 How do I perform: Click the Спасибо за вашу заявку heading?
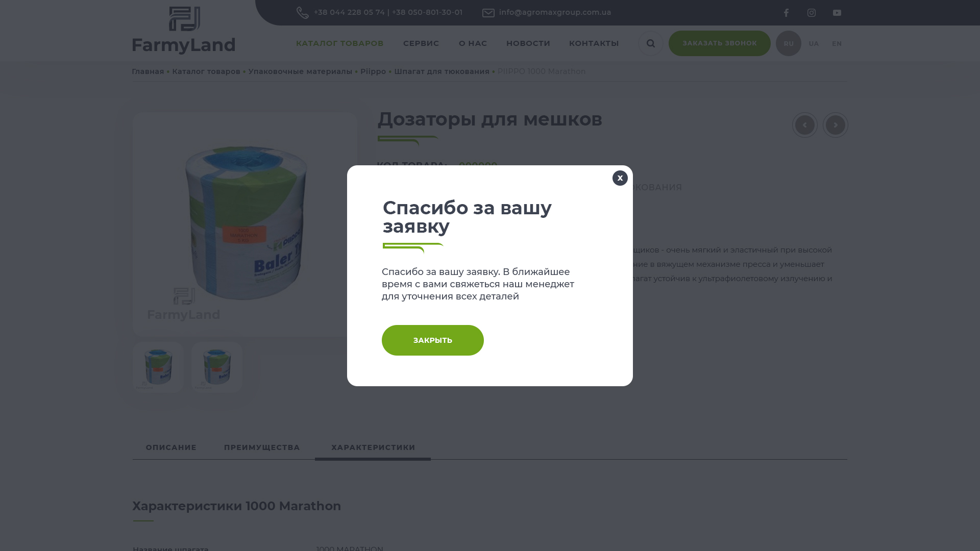[467, 217]
